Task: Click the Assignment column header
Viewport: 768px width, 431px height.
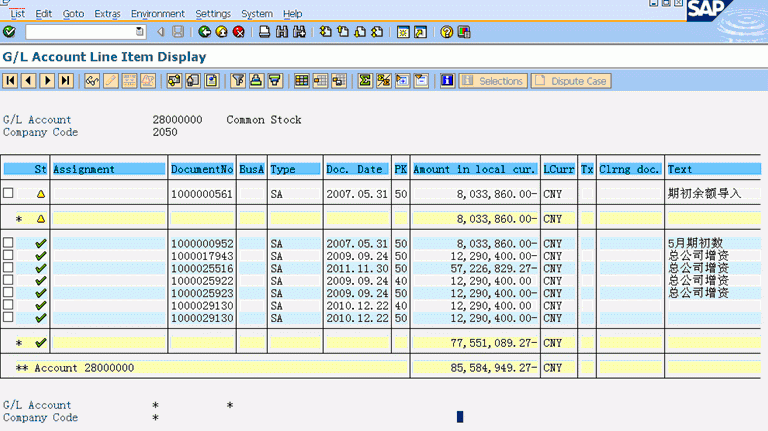Action: click(109, 169)
